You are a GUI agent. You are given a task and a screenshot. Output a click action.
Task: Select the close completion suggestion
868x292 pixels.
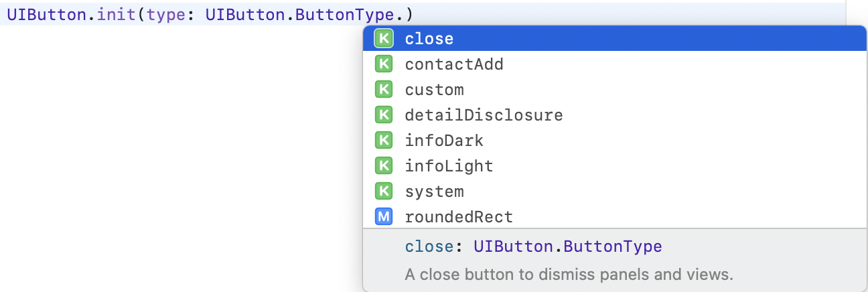(615, 39)
